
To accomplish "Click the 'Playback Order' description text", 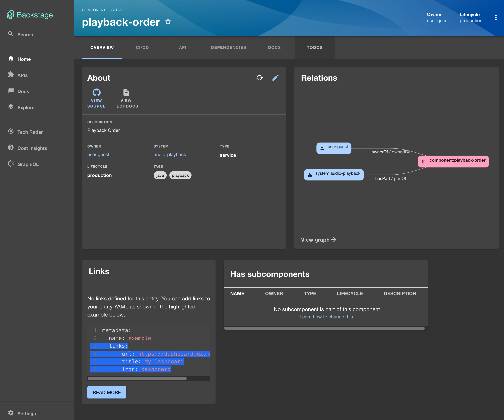I will [x=103, y=130].
